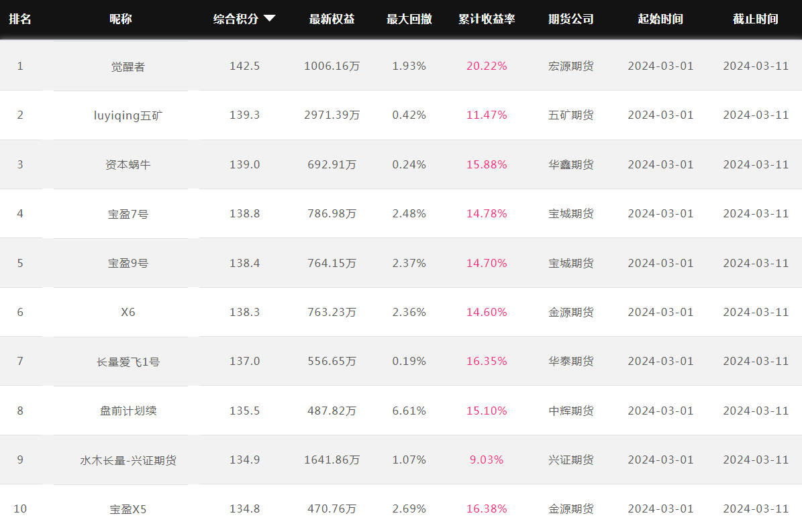
Task: Click the 期货公司 column header
Action: coord(571,19)
